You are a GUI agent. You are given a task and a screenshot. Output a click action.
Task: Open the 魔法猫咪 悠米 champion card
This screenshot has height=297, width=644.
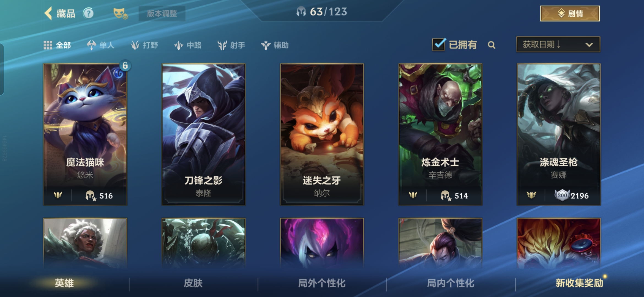pyautogui.click(x=85, y=134)
